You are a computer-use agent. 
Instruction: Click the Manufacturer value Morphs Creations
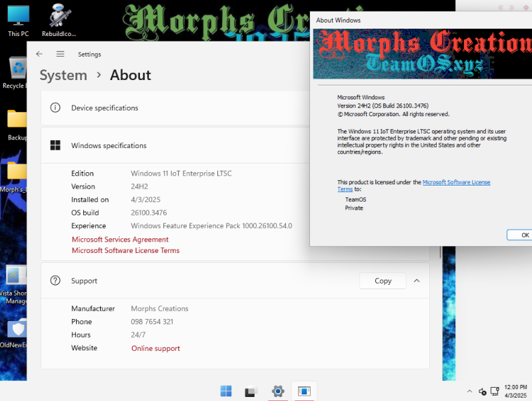159,309
